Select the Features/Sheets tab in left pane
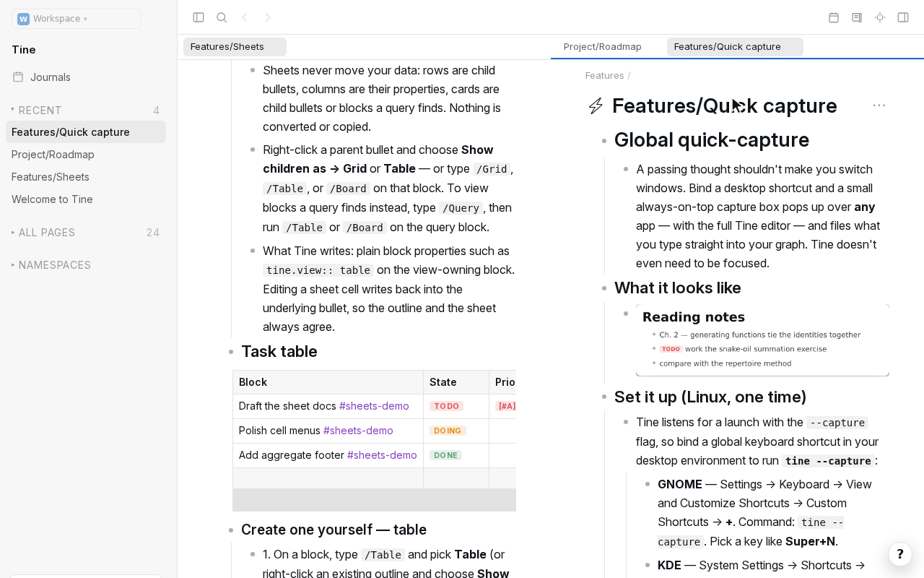The width and height of the screenshot is (924, 578). (x=235, y=47)
